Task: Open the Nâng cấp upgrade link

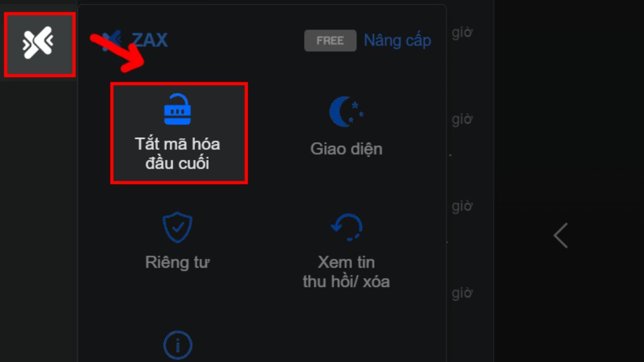Action: (398, 40)
